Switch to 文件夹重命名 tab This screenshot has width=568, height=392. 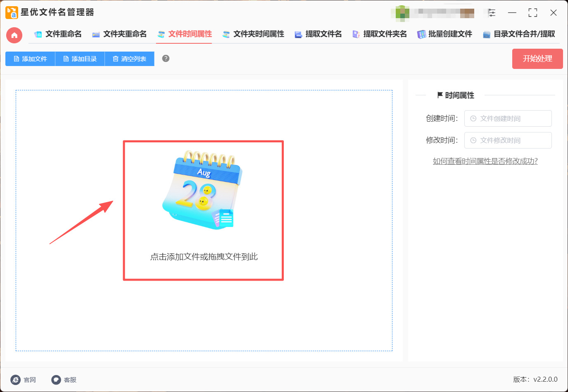pyautogui.click(x=119, y=34)
